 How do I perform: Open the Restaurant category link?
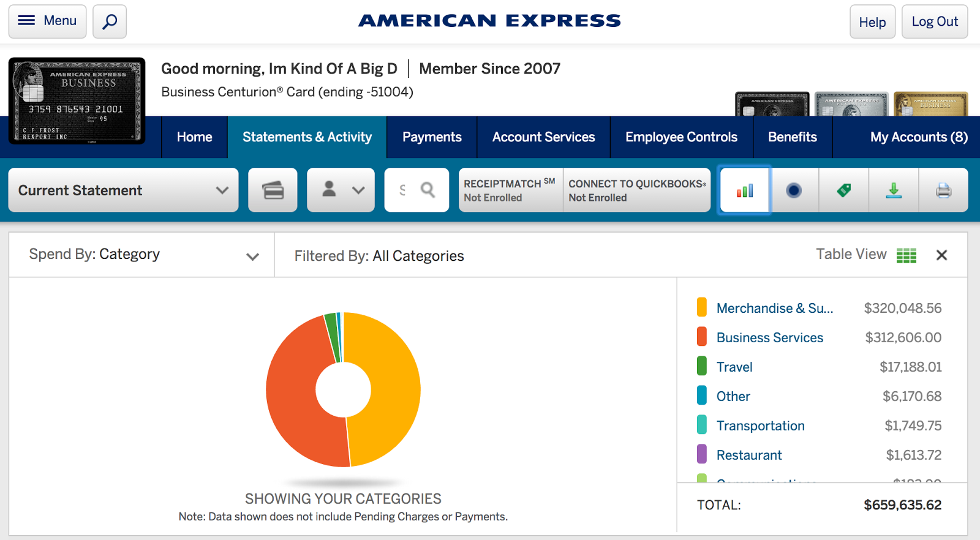click(749, 456)
